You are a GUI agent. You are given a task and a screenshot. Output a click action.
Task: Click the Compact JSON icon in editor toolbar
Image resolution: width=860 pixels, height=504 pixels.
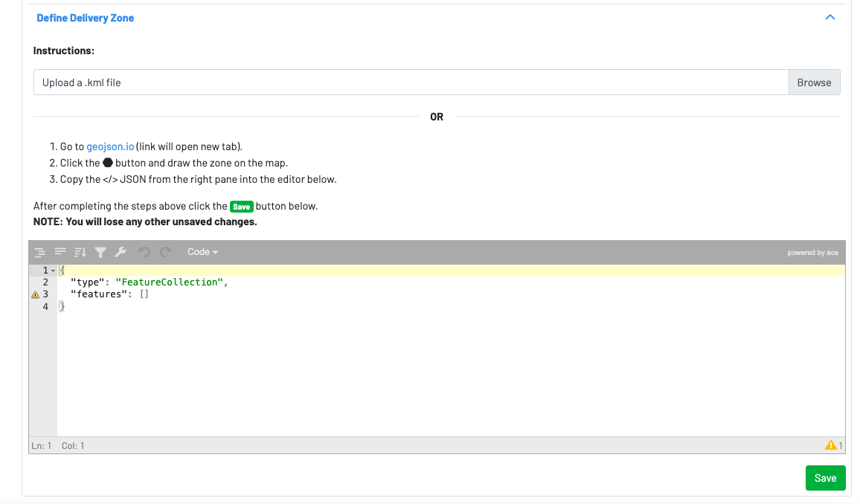pos(60,252)
